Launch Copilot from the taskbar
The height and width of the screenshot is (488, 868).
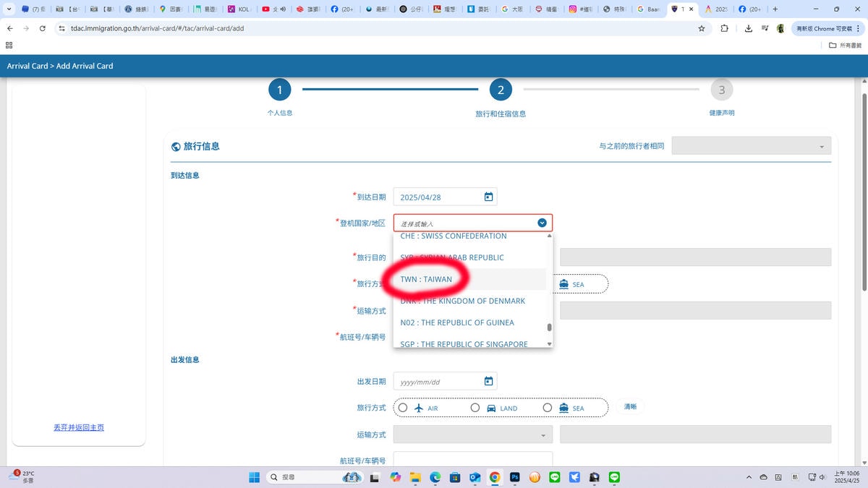coord(395,477)
